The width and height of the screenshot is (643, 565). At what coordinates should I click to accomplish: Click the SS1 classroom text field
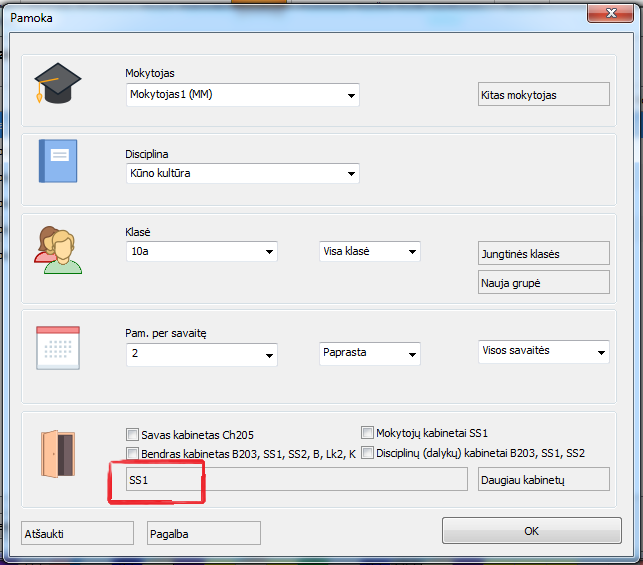(290, 481)
